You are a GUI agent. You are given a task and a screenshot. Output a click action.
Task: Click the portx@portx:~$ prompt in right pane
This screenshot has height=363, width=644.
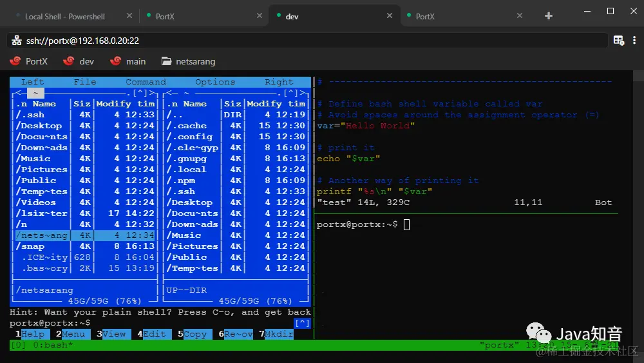coord(357,224)
